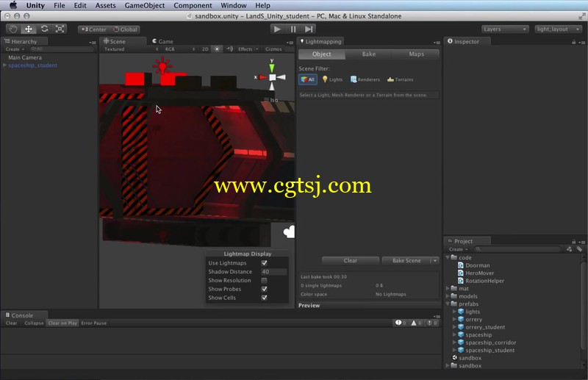The height and width of the screenshot is (380, 588).
Task: Open the Assets menu
Action: point(105,5)
